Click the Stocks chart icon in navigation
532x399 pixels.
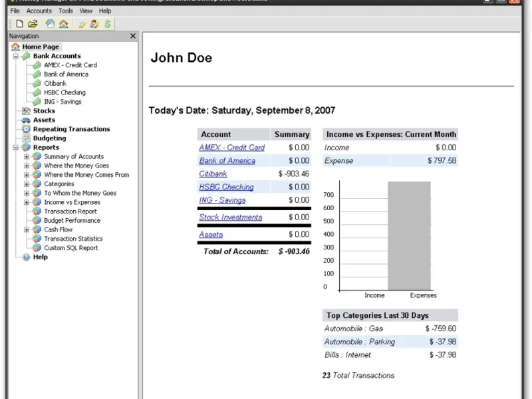point(26,110)
